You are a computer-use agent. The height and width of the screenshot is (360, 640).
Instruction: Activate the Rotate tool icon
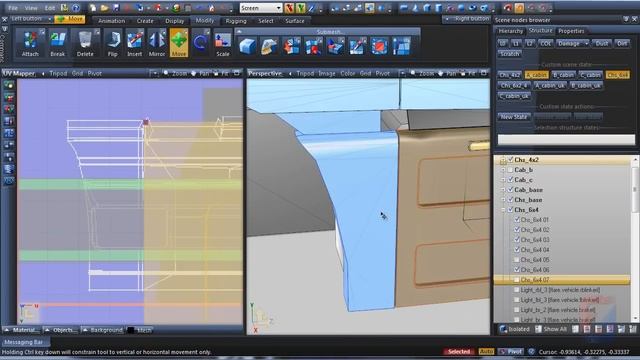200,43
